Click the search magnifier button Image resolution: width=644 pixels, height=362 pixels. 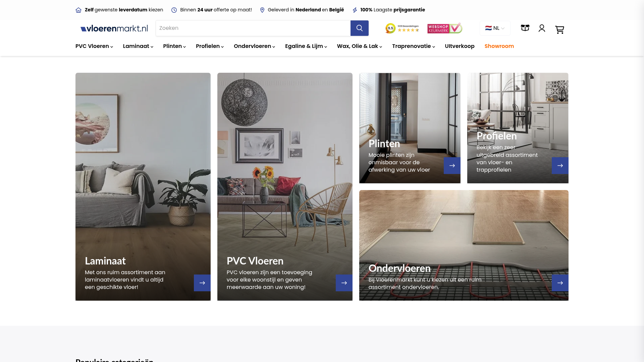pos(359,28)
